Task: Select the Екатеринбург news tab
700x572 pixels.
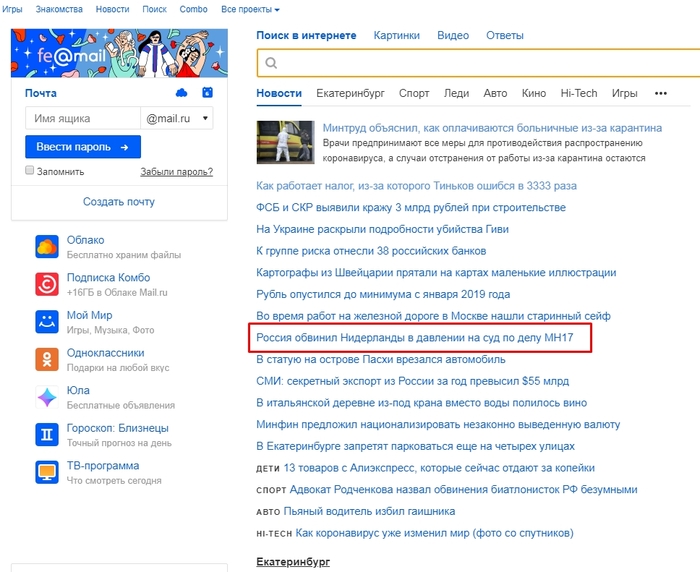Action: coord(350,93)
